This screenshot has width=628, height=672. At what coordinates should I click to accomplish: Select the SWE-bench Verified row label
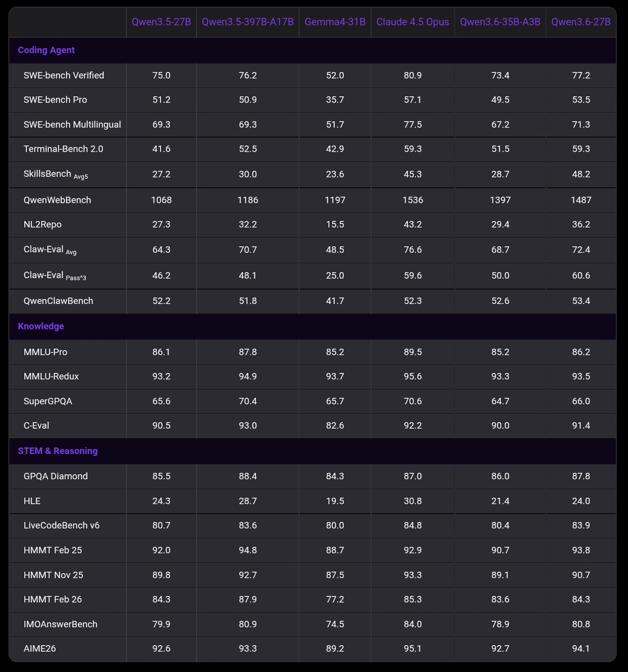64,75
